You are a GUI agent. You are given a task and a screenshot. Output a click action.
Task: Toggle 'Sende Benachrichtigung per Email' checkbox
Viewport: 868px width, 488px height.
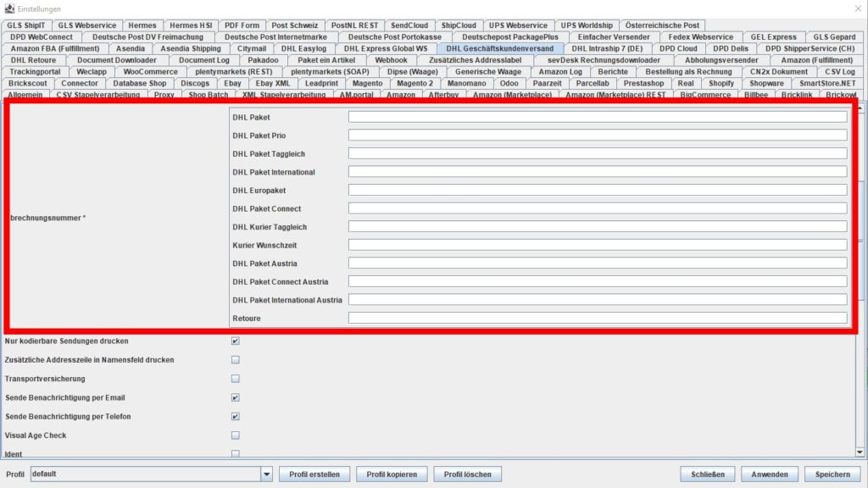236,397
